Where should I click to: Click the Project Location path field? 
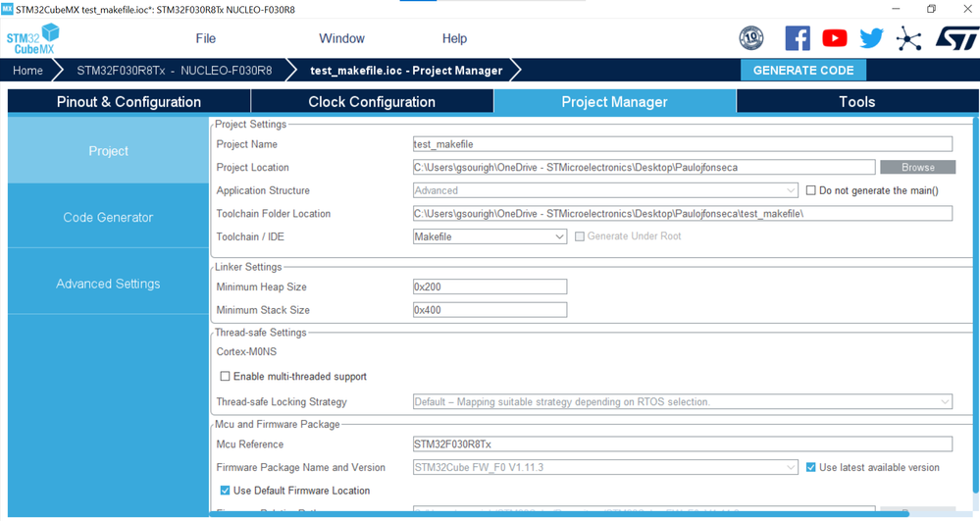(644, 167)
